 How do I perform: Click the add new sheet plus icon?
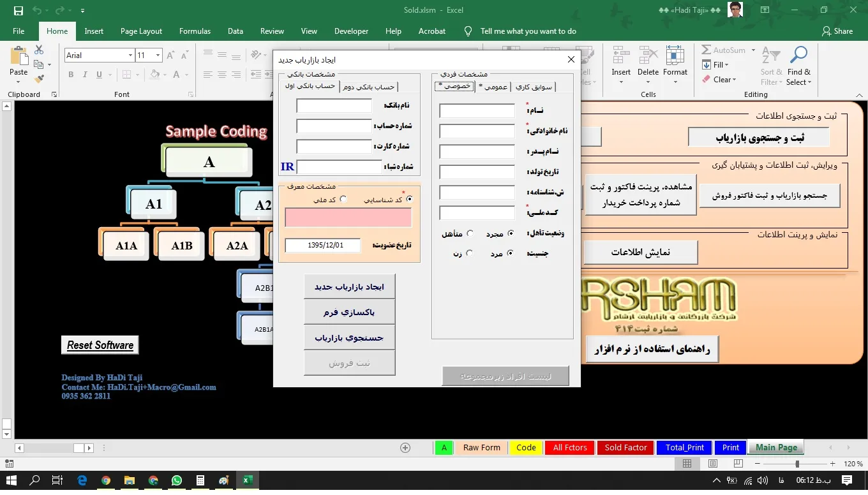click(405, 448)
